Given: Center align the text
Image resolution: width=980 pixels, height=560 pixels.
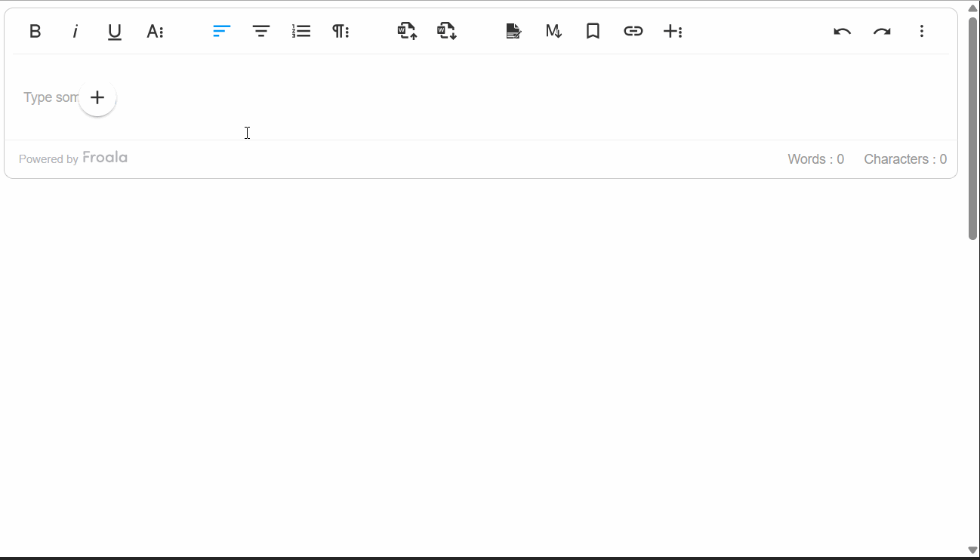Looking at the screenshot, I should (261, 32).
